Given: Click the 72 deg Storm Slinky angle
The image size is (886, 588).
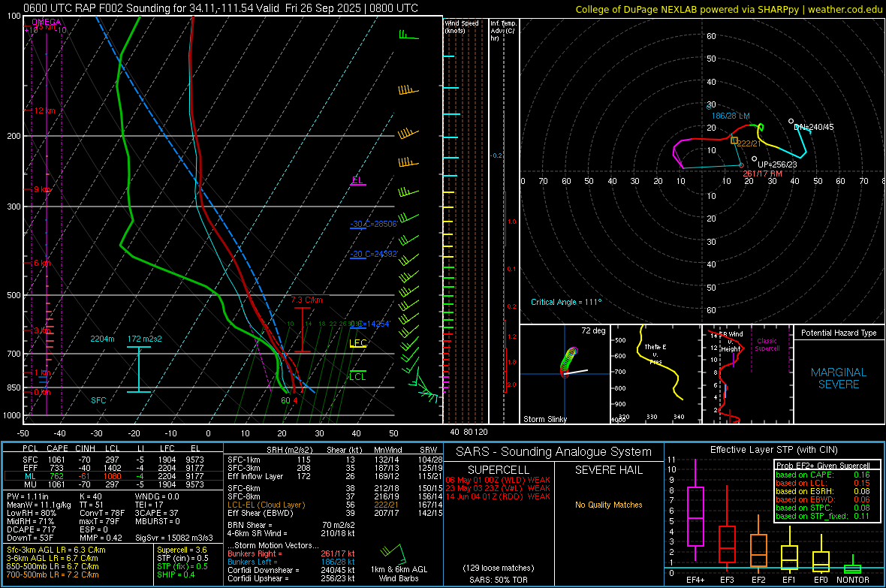Looking at the screenshot, I should pyautogui.click(x=593, y=330).
